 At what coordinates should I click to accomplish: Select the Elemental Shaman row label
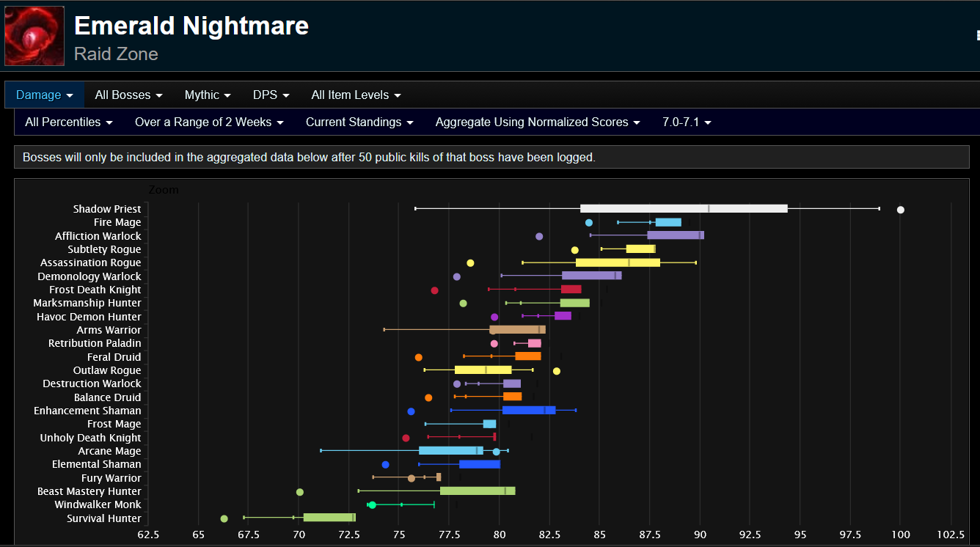point(97,464)
